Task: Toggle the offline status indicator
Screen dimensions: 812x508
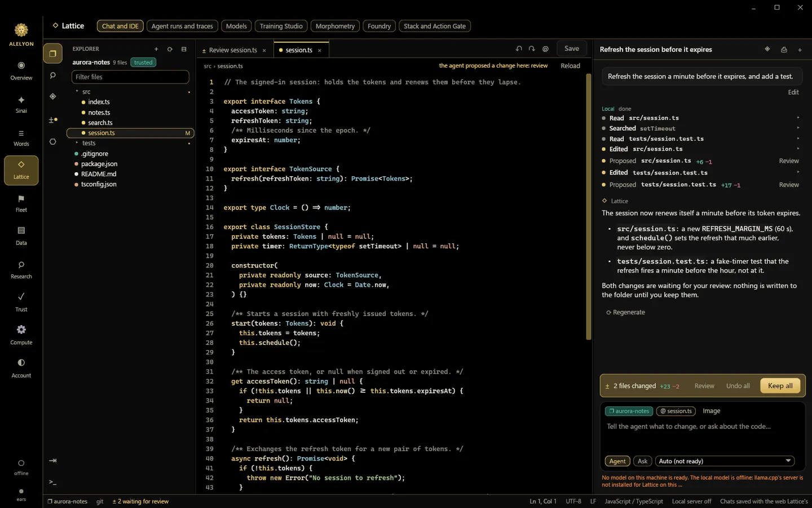Action: click(21, 467)
